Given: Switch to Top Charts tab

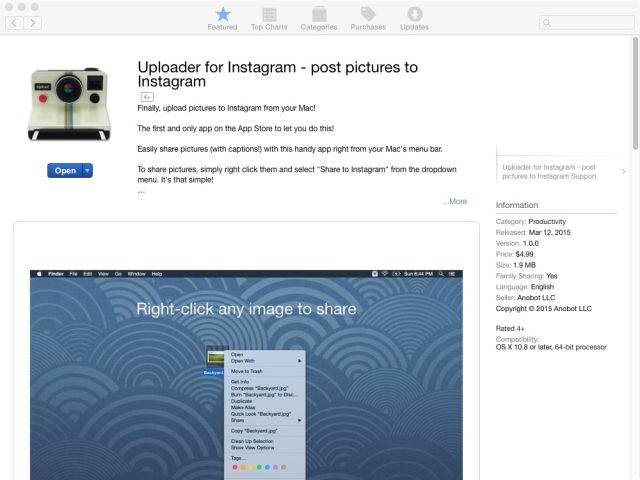Looking at the screenshot, I should click(x=269, y=19).
